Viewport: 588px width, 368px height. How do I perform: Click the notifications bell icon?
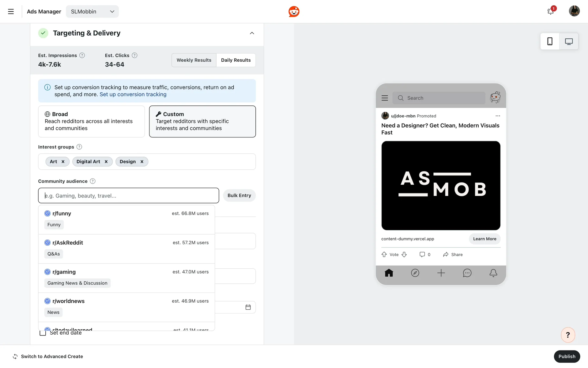tap(550, 12)
